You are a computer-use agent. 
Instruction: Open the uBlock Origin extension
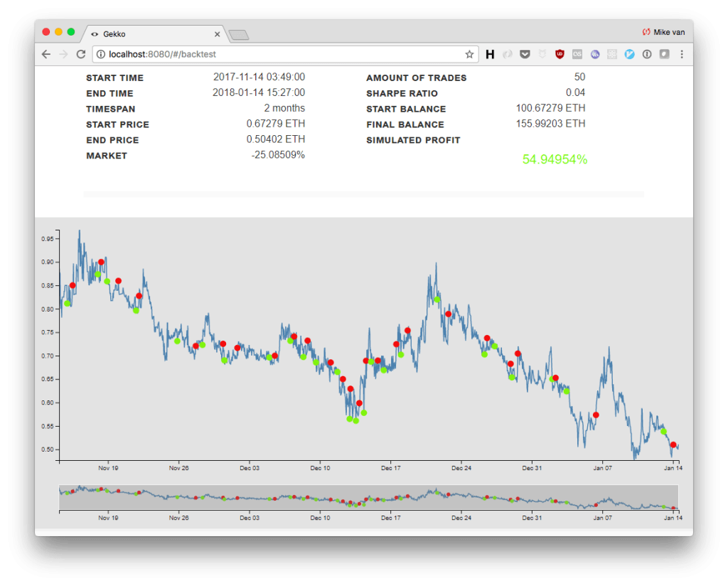point(560,54)
